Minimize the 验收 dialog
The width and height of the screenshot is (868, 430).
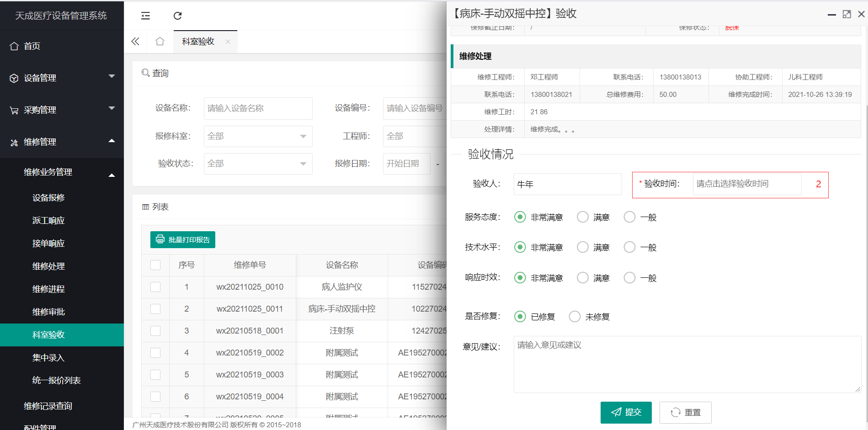(x=832, y=15)
